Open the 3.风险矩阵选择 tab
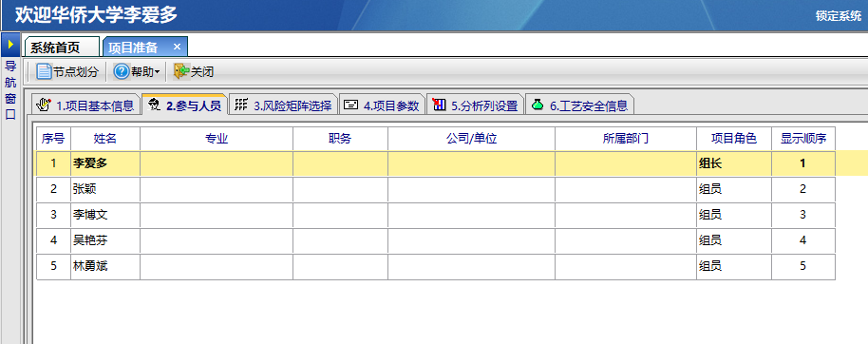Screen dimensions: 868x344 point(283,105)
